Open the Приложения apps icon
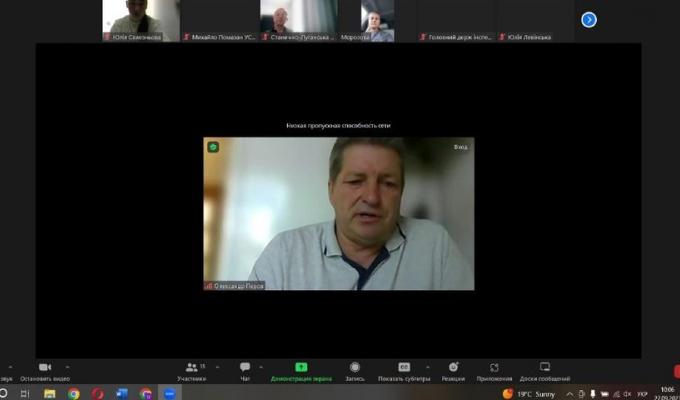 (494, 367)
